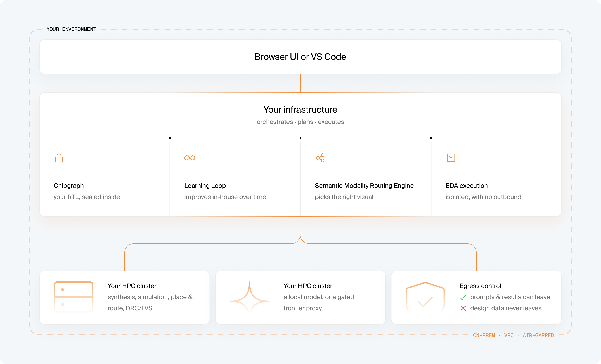Click the Learning Loop title

(x=205, y=186)
